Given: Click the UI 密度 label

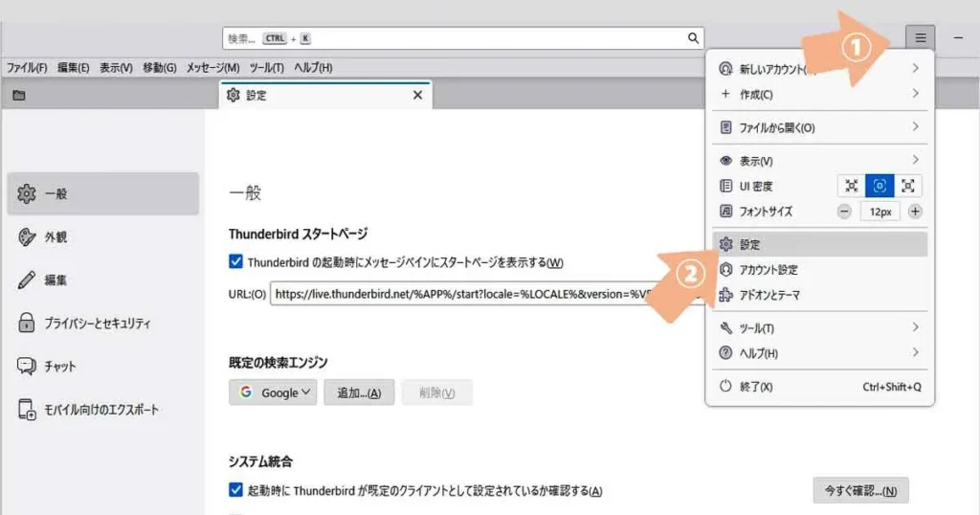Looking at the screenshot, I should 756,187.
